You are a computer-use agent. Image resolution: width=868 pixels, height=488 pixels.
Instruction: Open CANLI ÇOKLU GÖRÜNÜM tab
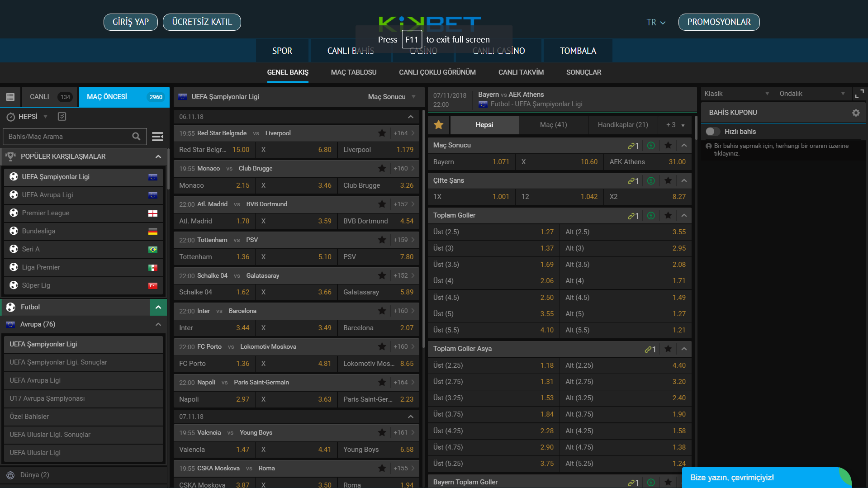tap(437, 72)
